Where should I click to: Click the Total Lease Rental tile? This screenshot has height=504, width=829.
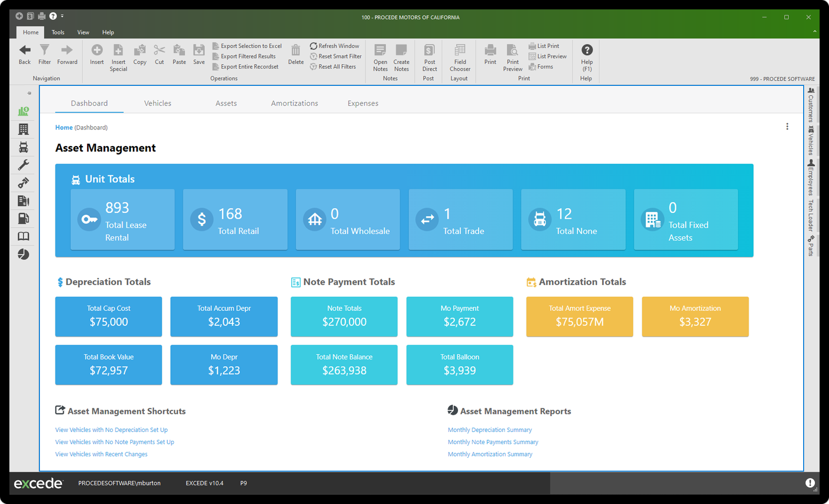coord(123,220)
